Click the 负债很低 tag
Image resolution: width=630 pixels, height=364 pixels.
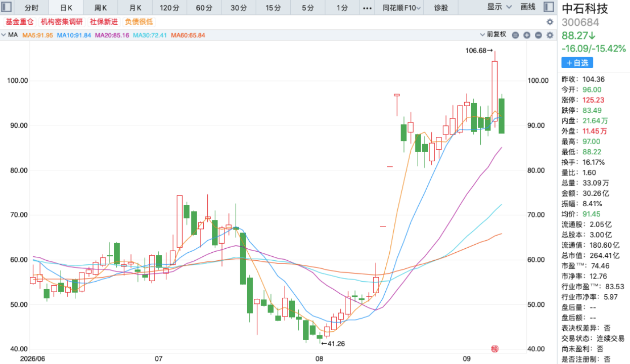point(139,22)
